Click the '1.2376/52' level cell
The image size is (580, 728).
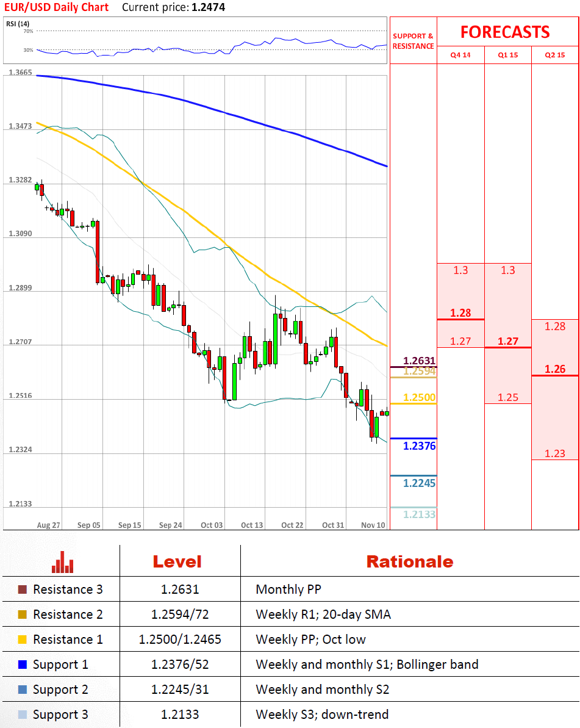180,665
